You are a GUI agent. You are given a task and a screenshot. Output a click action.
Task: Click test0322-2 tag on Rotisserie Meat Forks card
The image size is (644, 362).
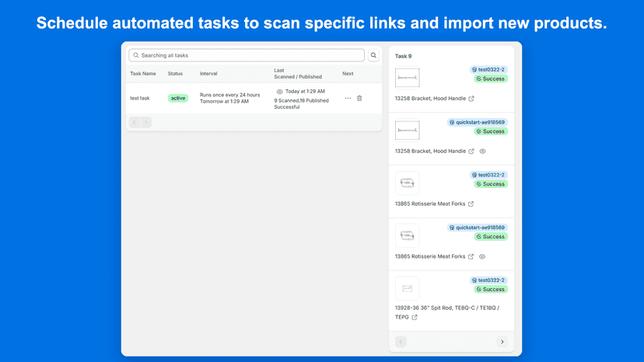coord(488,175)
